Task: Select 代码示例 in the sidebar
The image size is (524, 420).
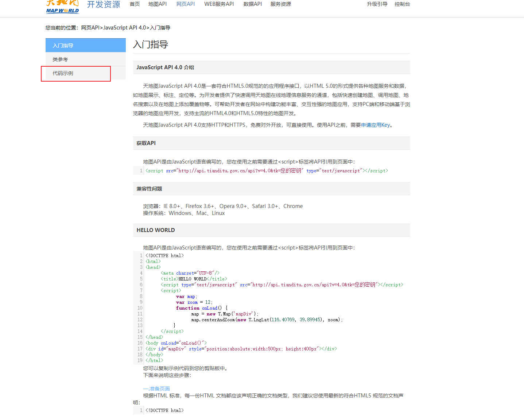Action: tap(86, 73)
